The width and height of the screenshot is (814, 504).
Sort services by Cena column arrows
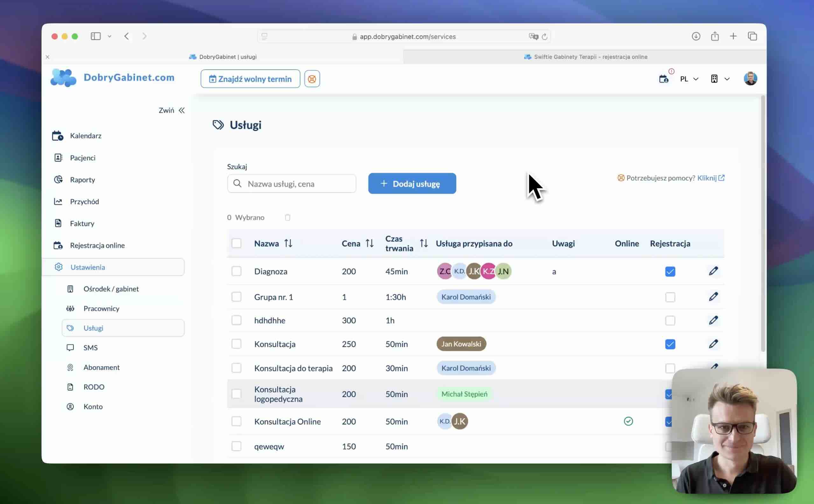point(369,243)
